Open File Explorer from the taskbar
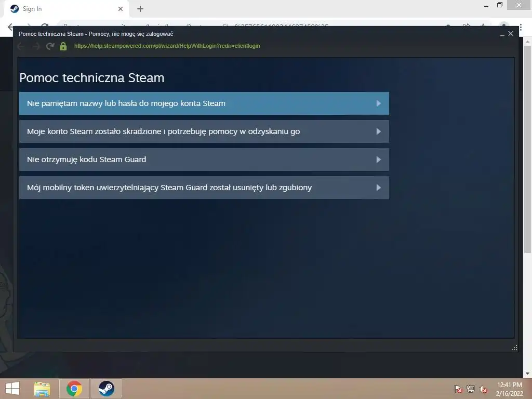This screenshot has width=532, height=399. [42, 389]
